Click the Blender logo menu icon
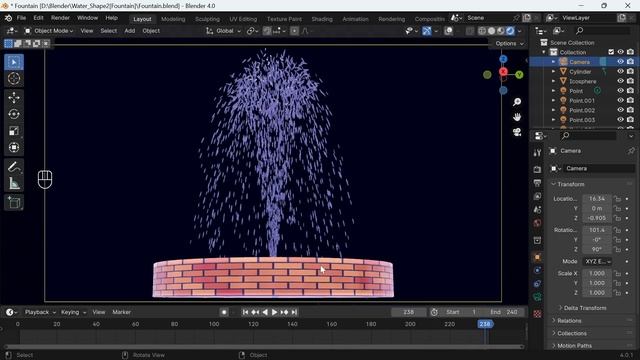Screen dimensions: 640x360 pyautogui.click(x=8, y=18)
